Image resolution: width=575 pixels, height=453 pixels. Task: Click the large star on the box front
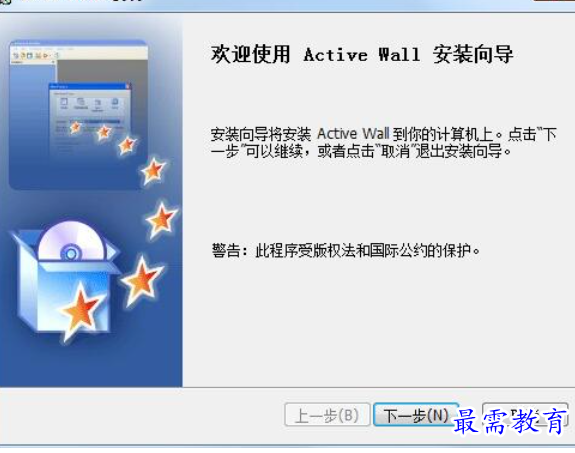point(79,310)
